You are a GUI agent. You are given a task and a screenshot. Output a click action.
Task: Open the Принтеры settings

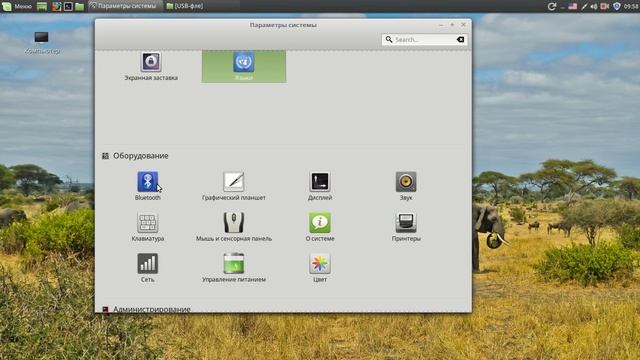tap(406, 227)
